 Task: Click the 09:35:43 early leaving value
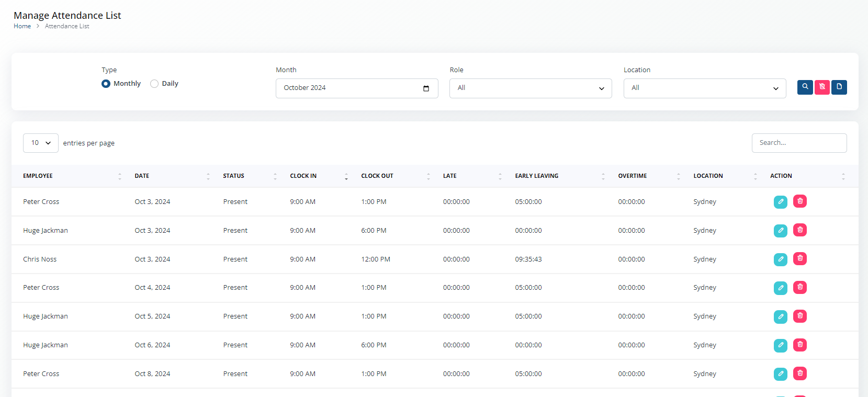coord(528,259)
